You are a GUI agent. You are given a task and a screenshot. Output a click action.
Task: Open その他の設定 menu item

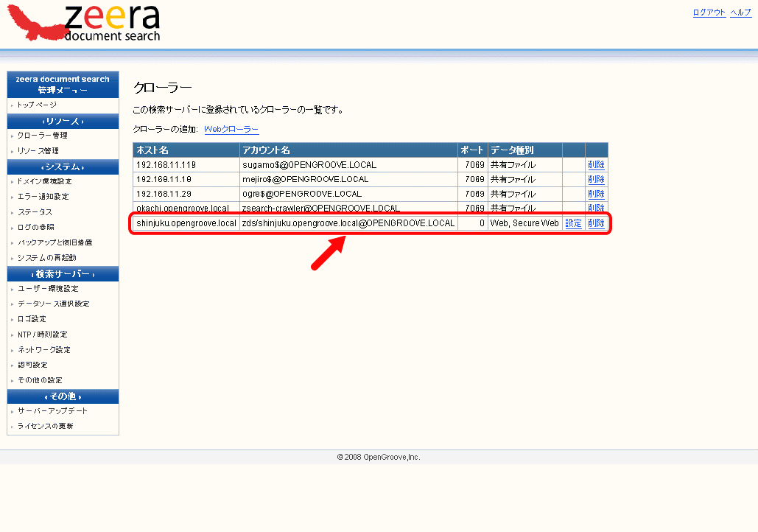40,381
